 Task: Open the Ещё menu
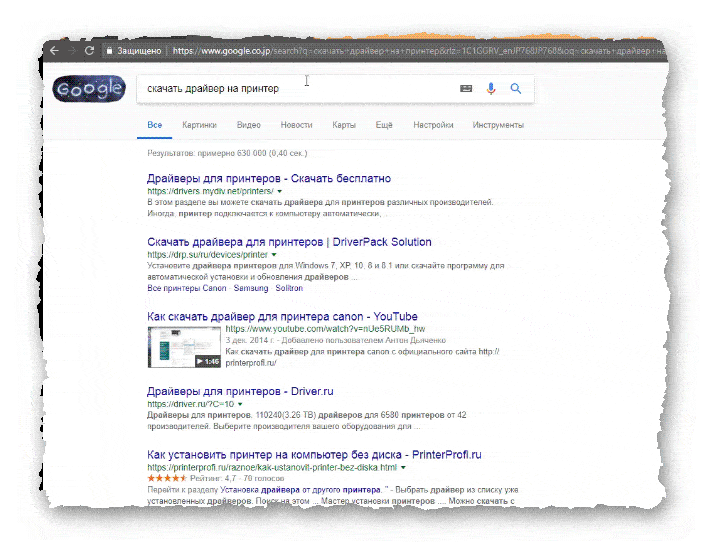coord(384,125)
